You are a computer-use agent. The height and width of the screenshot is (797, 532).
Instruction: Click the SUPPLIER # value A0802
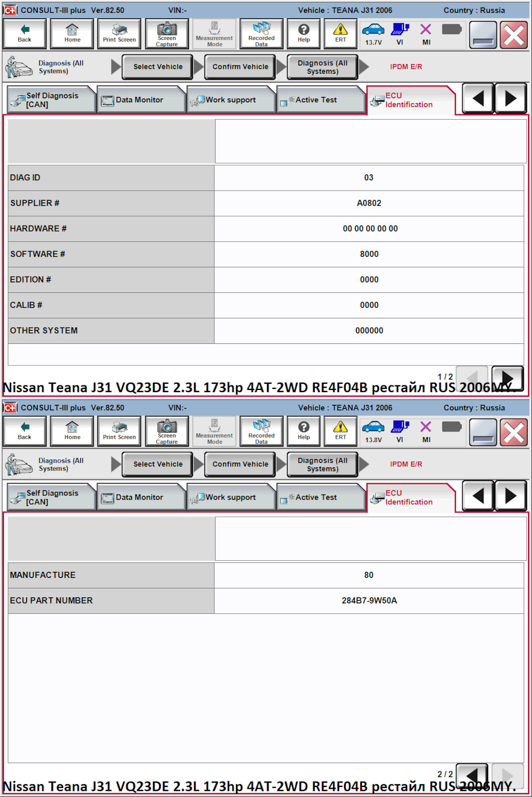click(x=369, y=203)
